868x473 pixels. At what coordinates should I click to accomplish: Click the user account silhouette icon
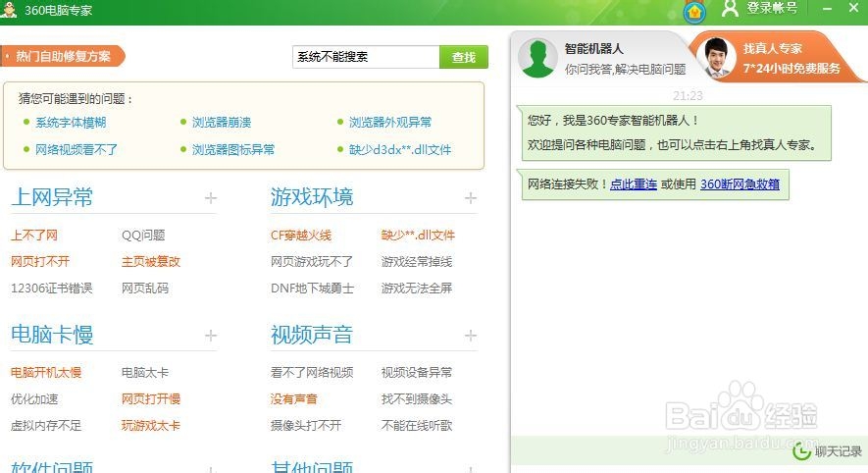pos(730,8)
